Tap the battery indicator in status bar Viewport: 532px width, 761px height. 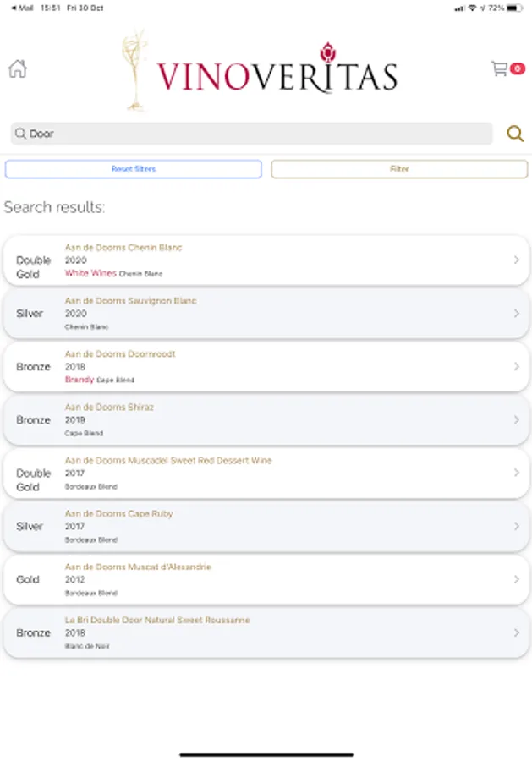515,8
